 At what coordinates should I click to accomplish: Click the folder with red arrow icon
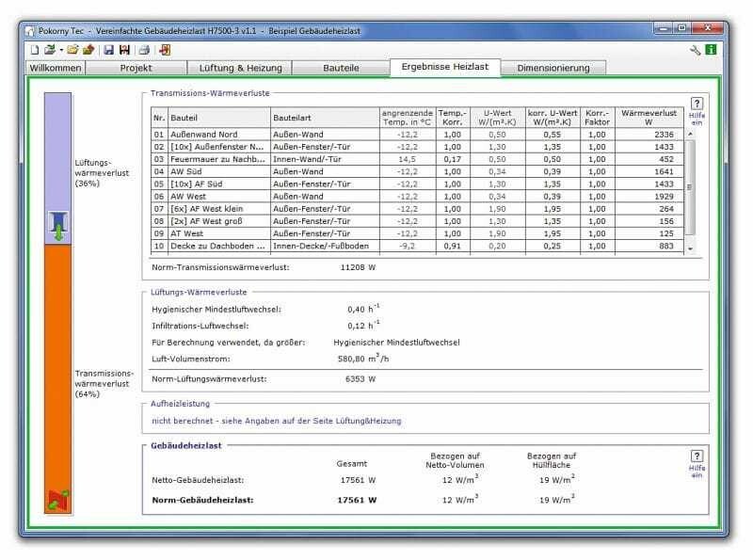(88, 50)
